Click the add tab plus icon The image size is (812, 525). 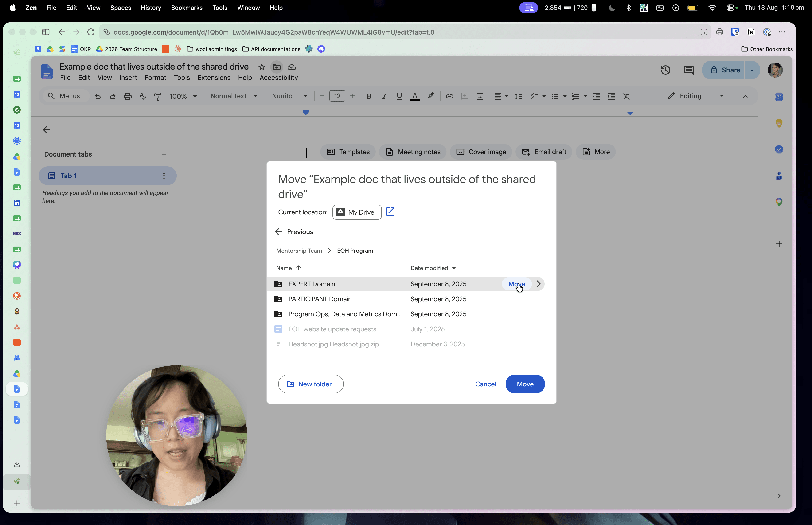(164, 154)
